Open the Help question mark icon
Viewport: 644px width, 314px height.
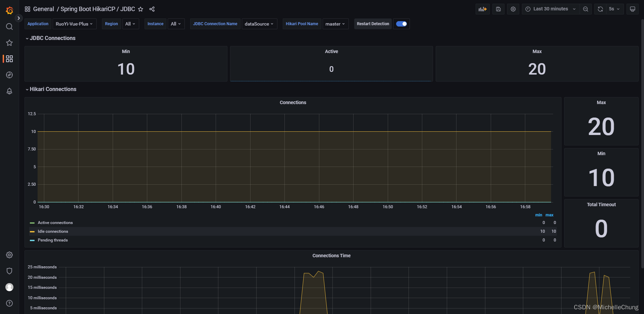coord(9,303)
